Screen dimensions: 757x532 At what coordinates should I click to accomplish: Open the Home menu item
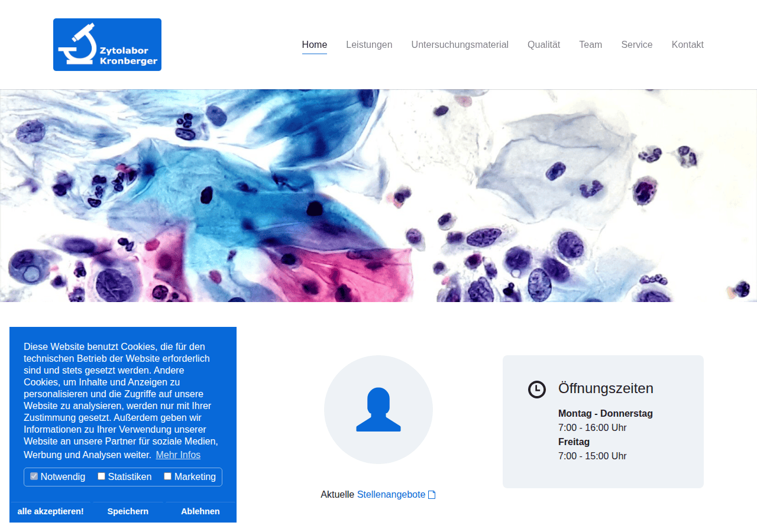tap(315, 45)
